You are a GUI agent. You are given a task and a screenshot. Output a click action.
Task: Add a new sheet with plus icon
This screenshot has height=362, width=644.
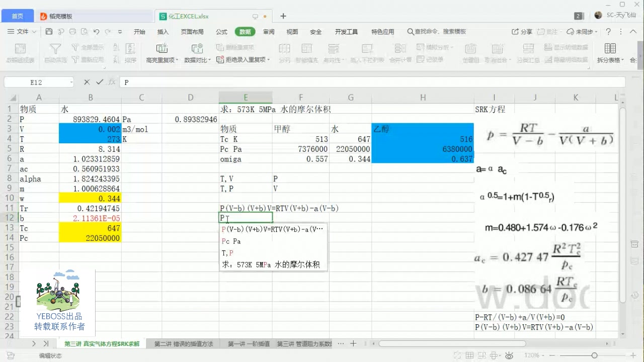coord(353,344)
